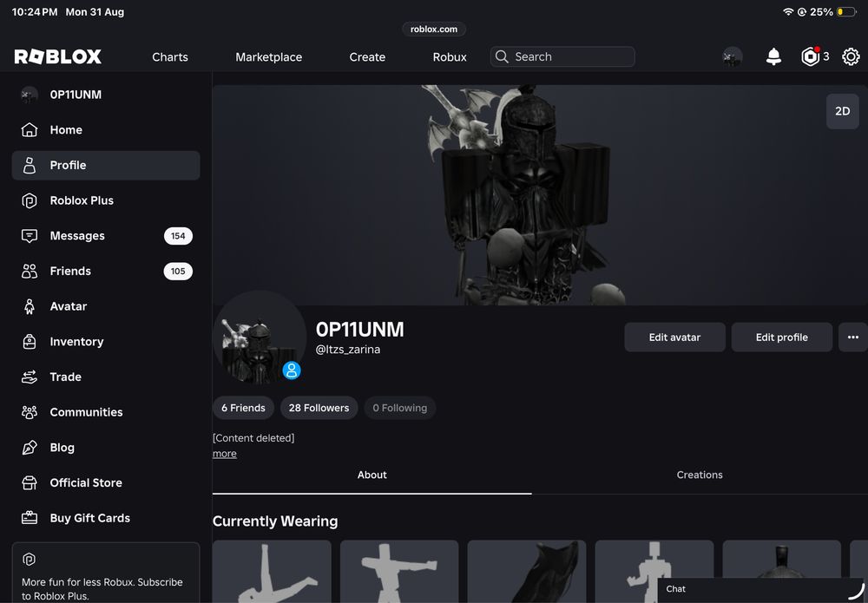Open the settings gear icon
Image resolution: width=868 pixels, height=603 pixels.
pos(851,56)
